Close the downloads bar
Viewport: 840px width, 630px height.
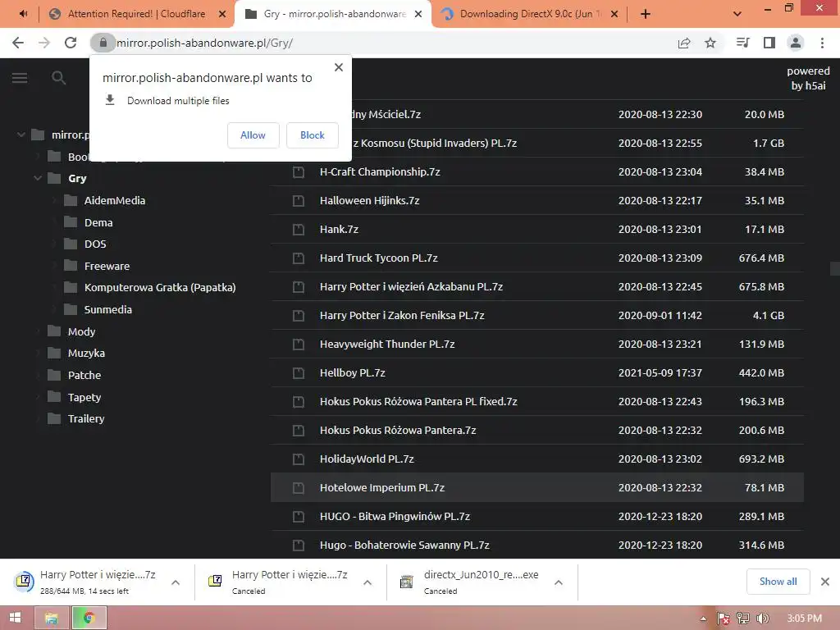click(x=825, y=582)
